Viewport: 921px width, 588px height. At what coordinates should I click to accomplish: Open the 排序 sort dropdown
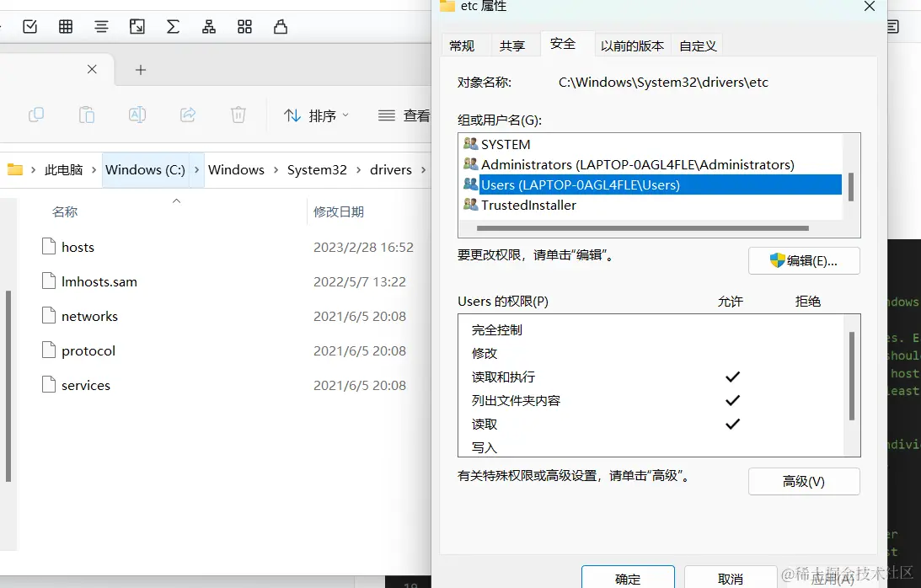pos(317,115)
